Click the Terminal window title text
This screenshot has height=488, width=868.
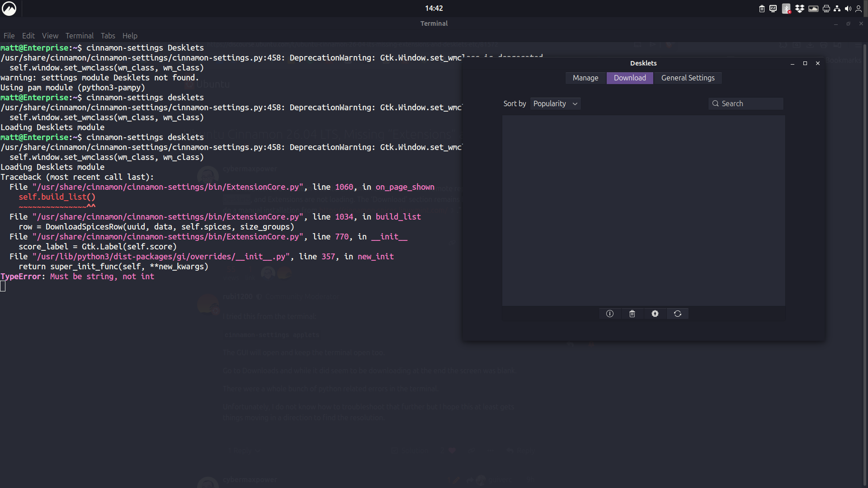434,23
